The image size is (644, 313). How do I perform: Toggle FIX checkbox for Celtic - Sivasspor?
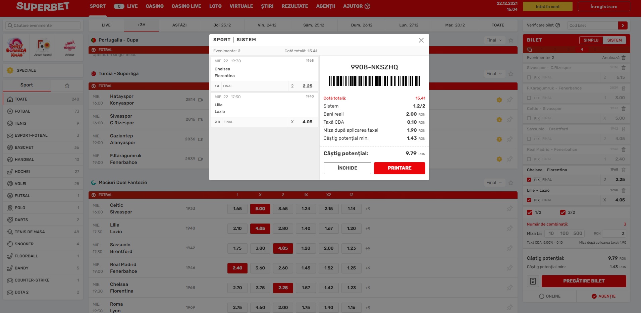[529, 118]
